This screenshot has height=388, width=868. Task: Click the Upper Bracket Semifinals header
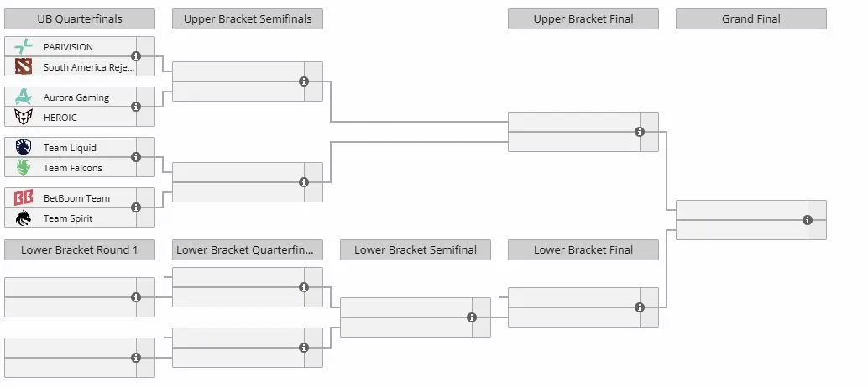(248, 18)
